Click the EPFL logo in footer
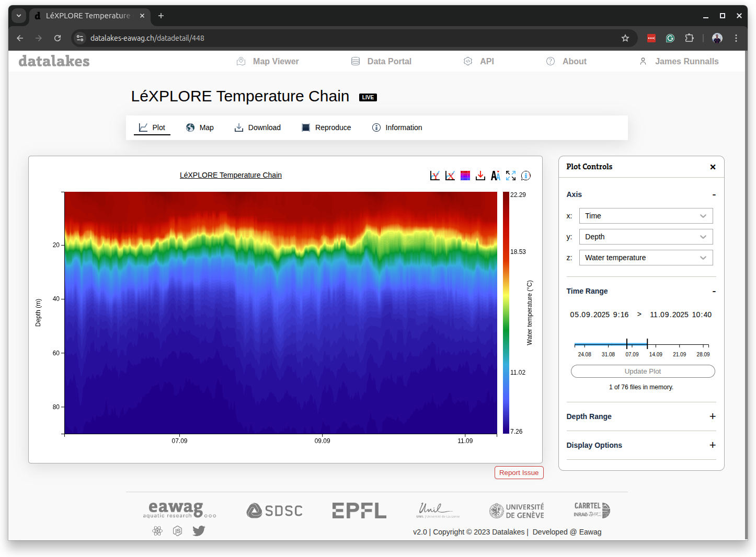 point(359,510)
